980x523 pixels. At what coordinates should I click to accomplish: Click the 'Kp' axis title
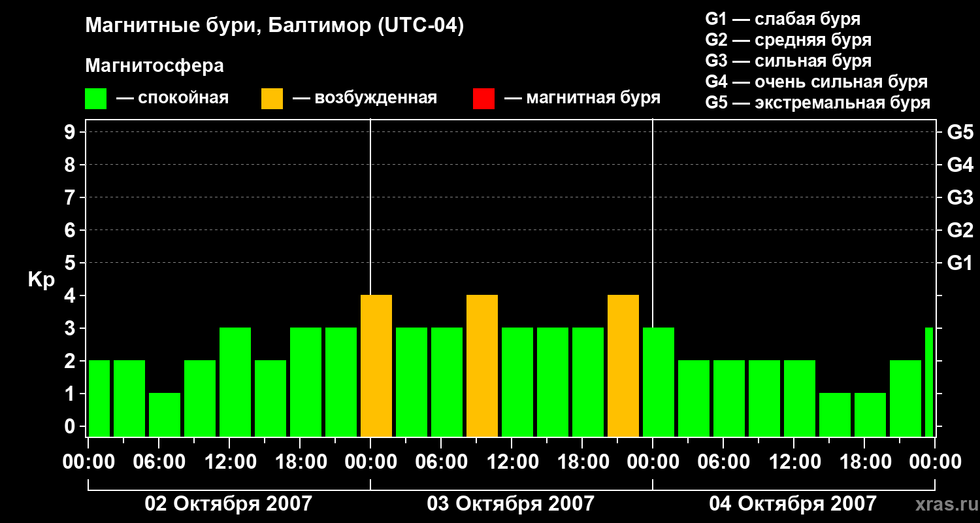pos(41,280)
